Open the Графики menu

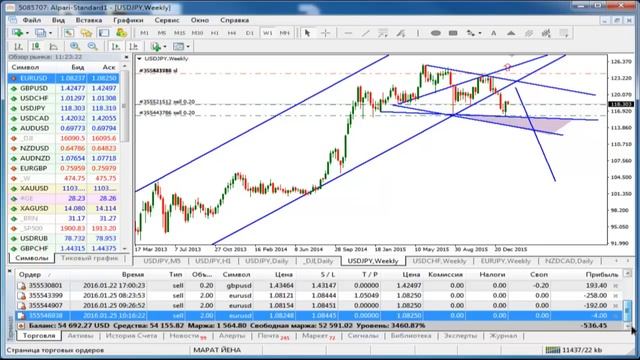click(128, 20)
